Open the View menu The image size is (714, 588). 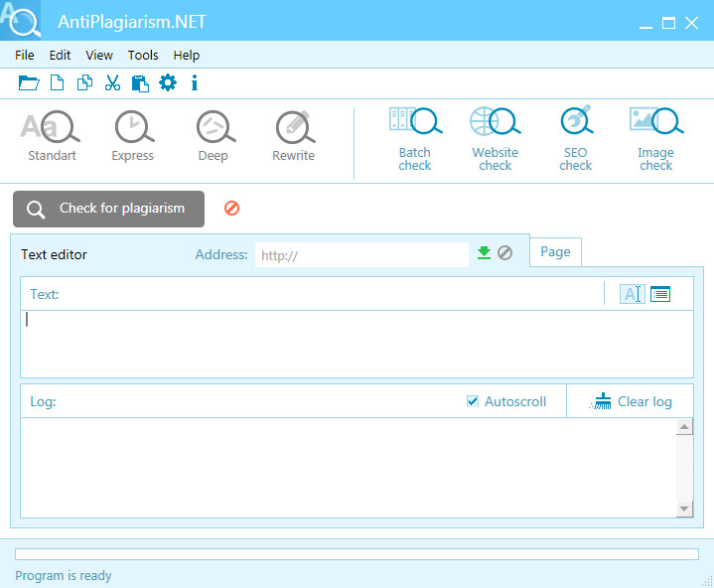pos(99,55)
